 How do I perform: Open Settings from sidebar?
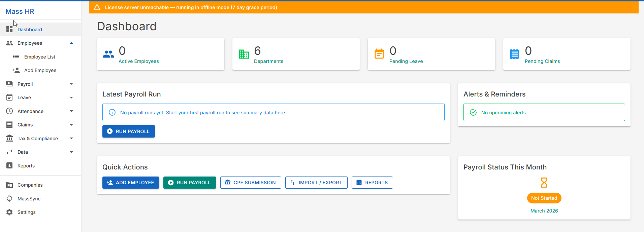click(x=40, y=212)
